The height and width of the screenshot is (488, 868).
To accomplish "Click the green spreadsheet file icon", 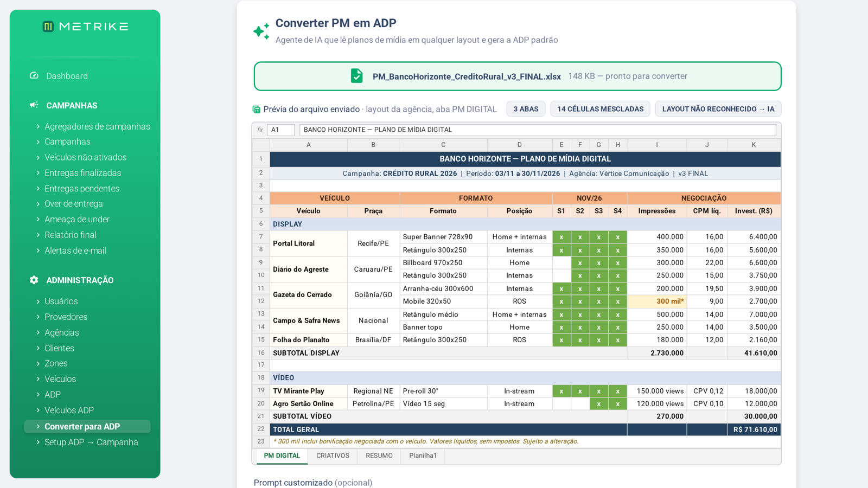I will 356,76.
